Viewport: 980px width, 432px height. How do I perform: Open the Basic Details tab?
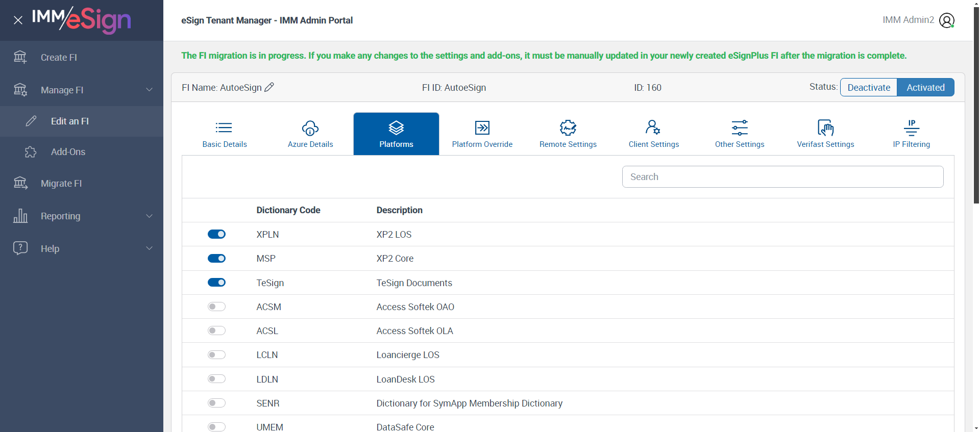click(225, 134)
